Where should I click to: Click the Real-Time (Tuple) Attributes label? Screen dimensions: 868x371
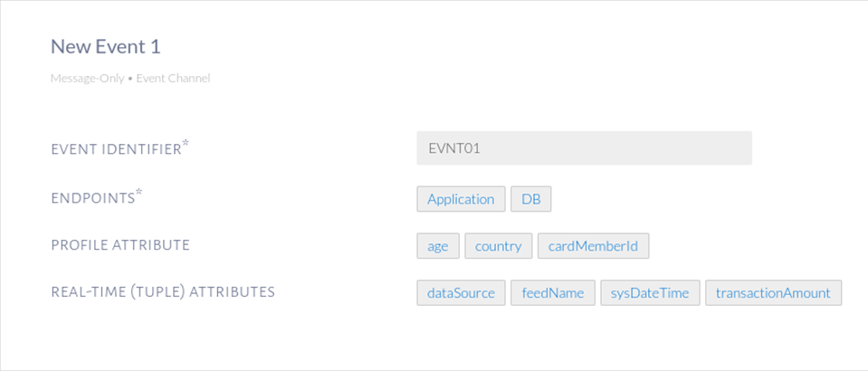tap(163, 292)
